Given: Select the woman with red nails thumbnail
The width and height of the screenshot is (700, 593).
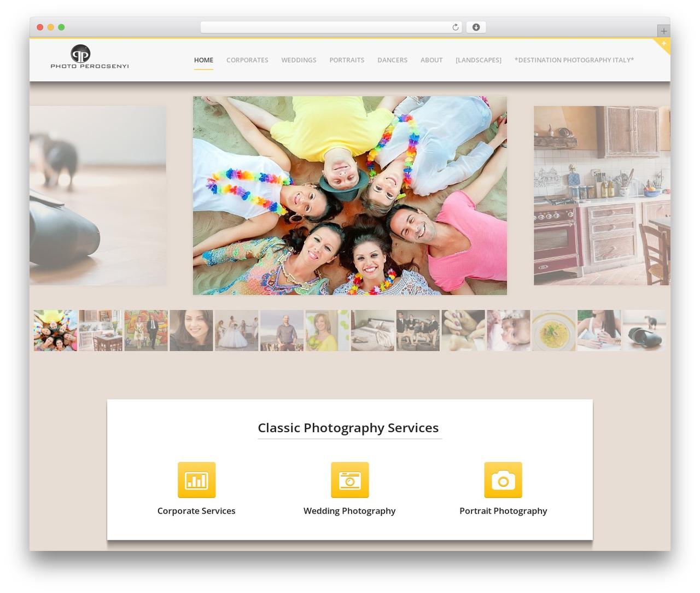Looking at the screenshot, I should click(x=599, y=330).
